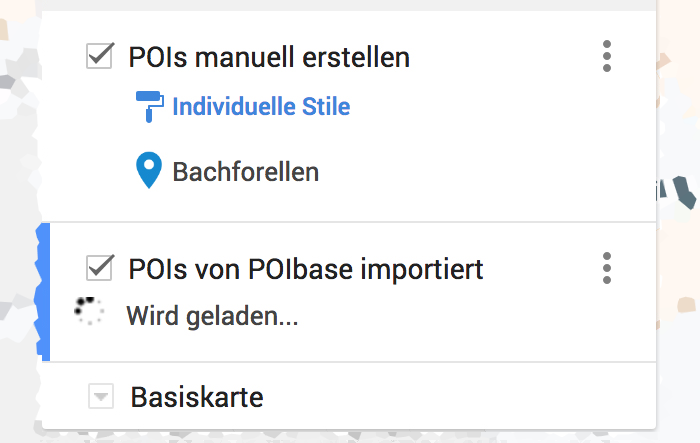The height and width of the screenshot is (443, 700).
Task: Open three-dot menu for POIbase layer
Action: click(x=606, y=268)
